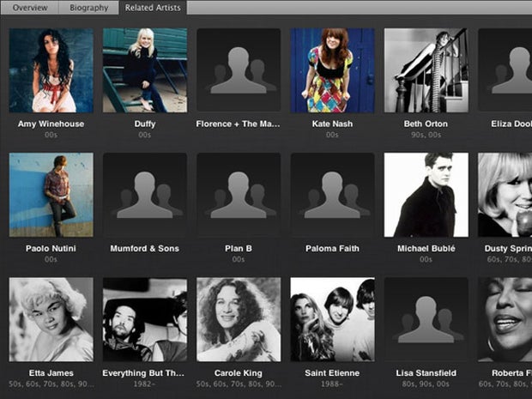
Task: Click "00s" under Kate Nash
Action: 332,135
